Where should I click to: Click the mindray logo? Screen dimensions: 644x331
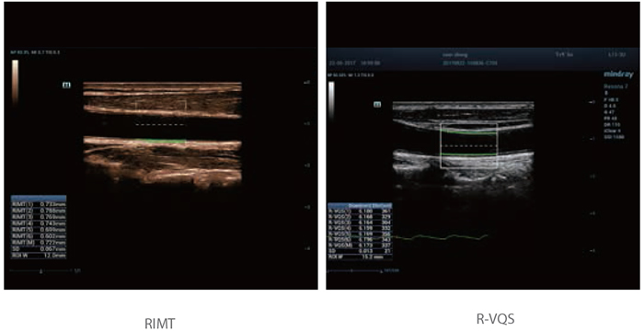click(x=618, y=74)
